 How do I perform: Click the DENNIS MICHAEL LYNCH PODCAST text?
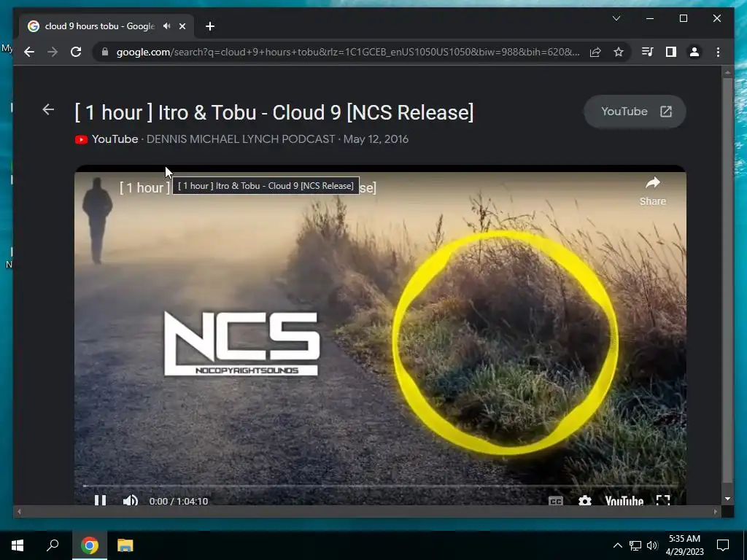(x=241, y=139)
